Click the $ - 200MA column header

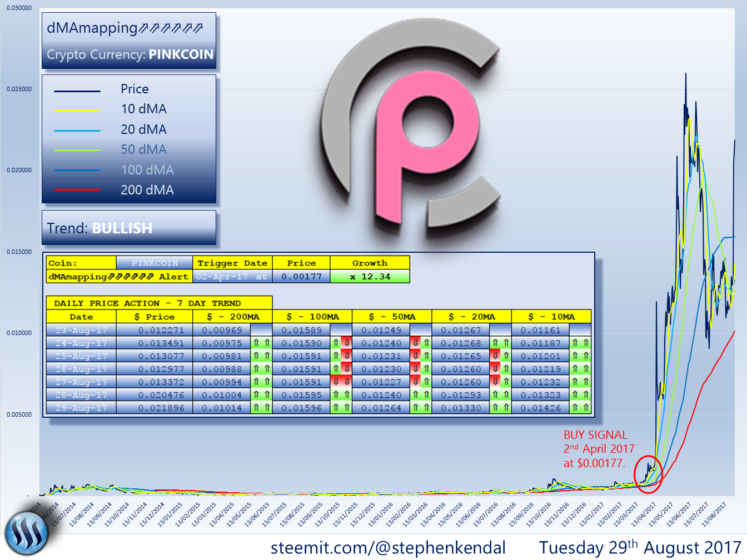(232, 317)
